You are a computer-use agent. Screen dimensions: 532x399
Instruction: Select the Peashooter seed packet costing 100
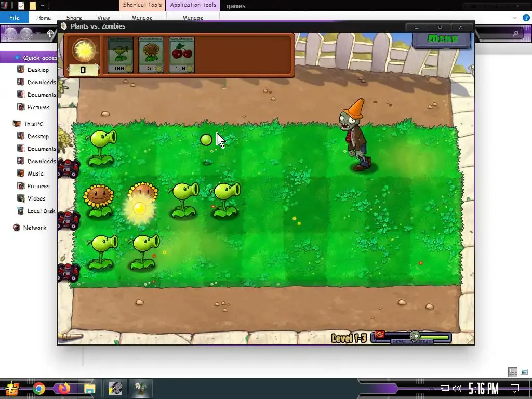[120, 55]
